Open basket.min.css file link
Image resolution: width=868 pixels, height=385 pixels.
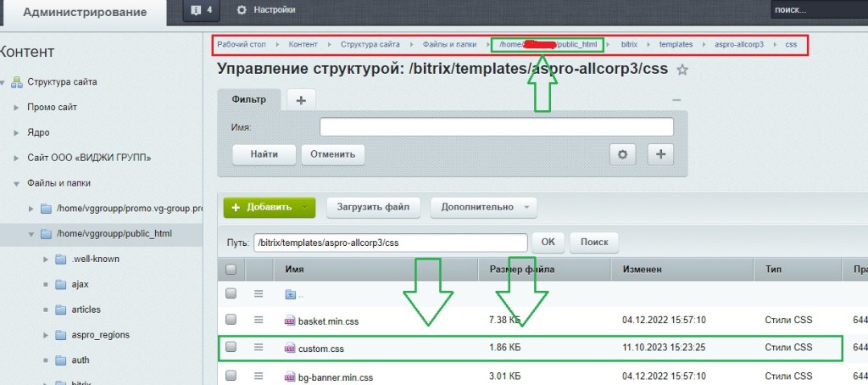pos(328,321)
